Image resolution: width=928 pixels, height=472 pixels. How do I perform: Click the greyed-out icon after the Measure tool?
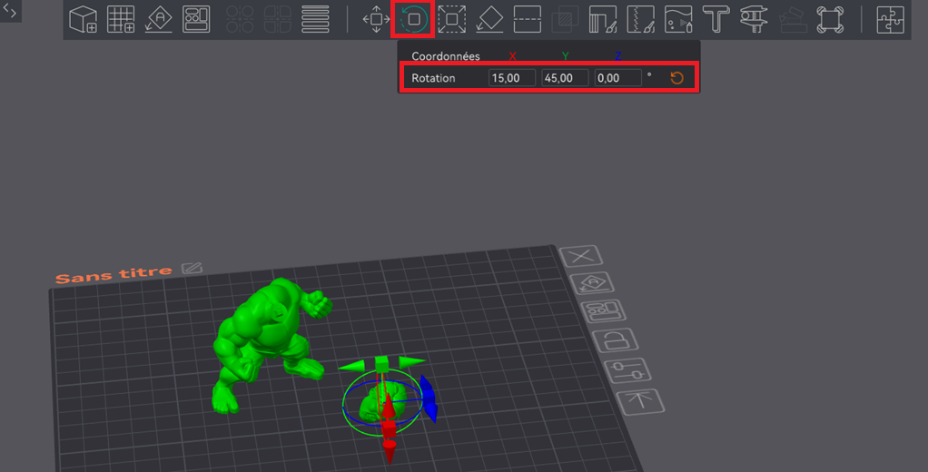click(x=792, y=20)
